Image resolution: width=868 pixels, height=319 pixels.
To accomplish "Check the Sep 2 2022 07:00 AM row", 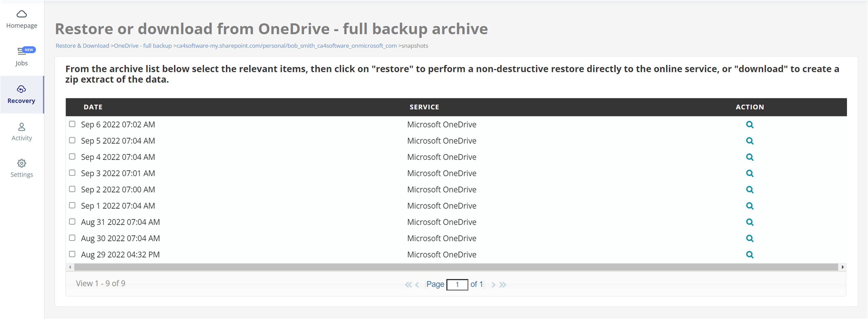I will [72, 189].
